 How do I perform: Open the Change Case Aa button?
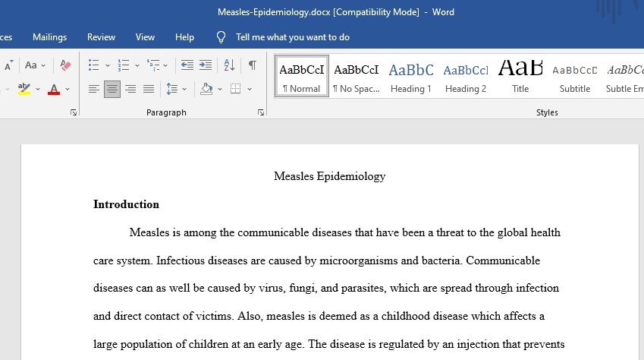tap(31, 65)
